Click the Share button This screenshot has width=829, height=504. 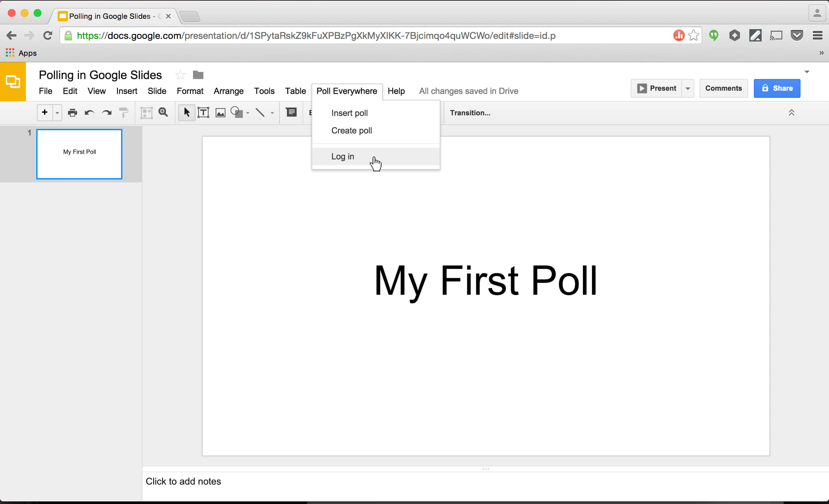coord(776,88)
